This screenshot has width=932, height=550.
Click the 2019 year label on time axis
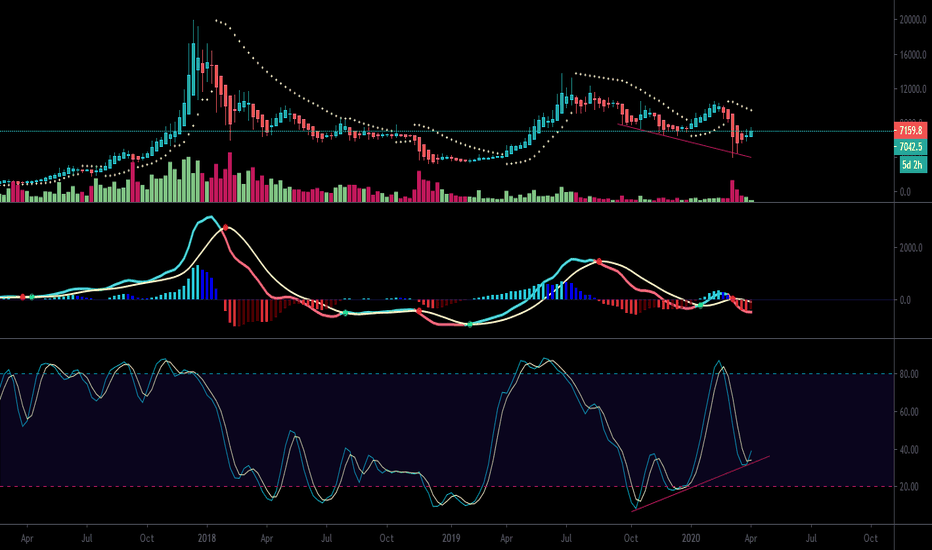pos(451,538)
